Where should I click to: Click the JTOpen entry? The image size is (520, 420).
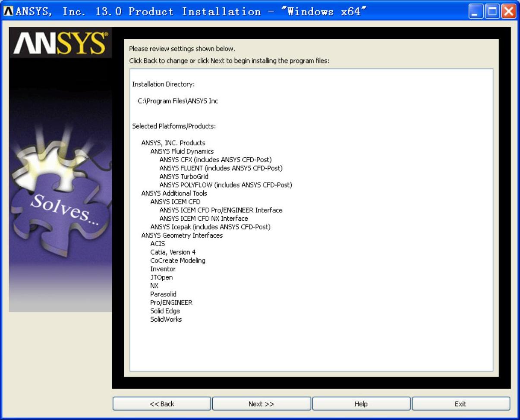click(x=161, y=277)
